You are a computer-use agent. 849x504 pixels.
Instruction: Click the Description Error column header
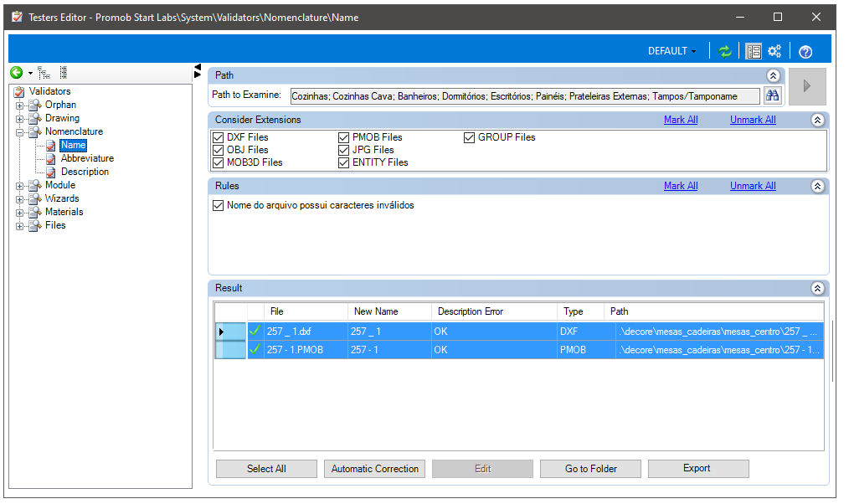(x=494, y=311)
